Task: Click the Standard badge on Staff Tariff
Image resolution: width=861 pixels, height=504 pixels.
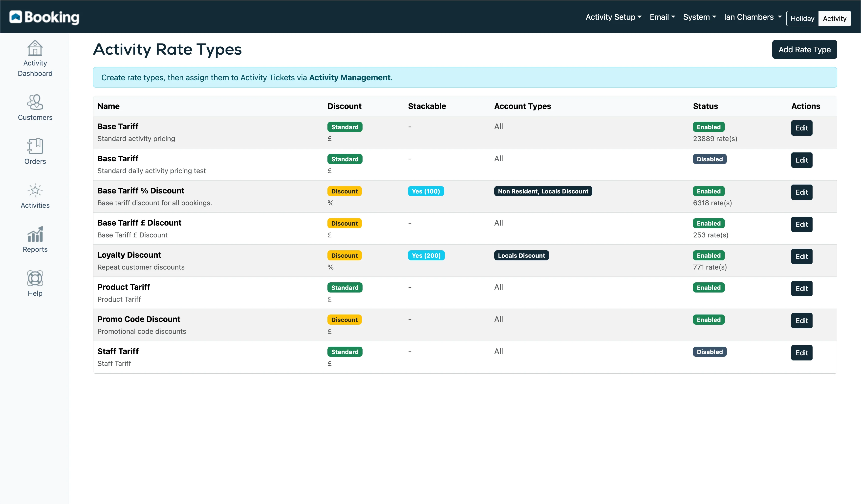Action: (345, 352)
